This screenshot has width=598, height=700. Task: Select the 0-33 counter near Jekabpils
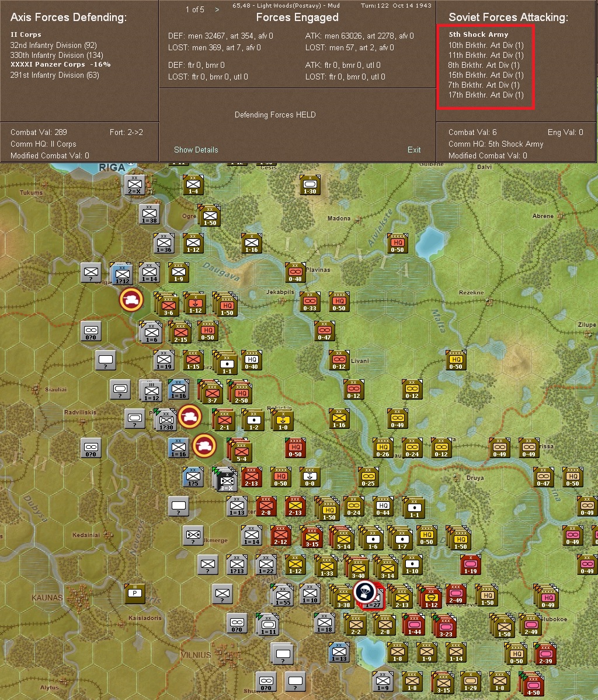click(310, 302)
